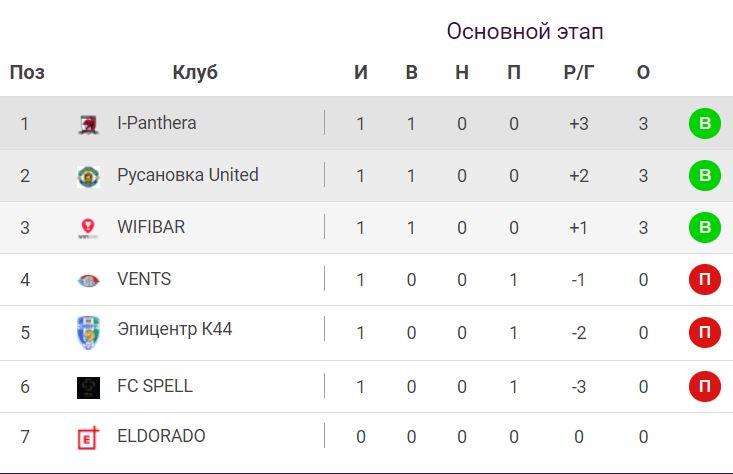The image size is (733, 474).
Task: Click the WIFIBAR club logo
Action: [x=88, y=229]
